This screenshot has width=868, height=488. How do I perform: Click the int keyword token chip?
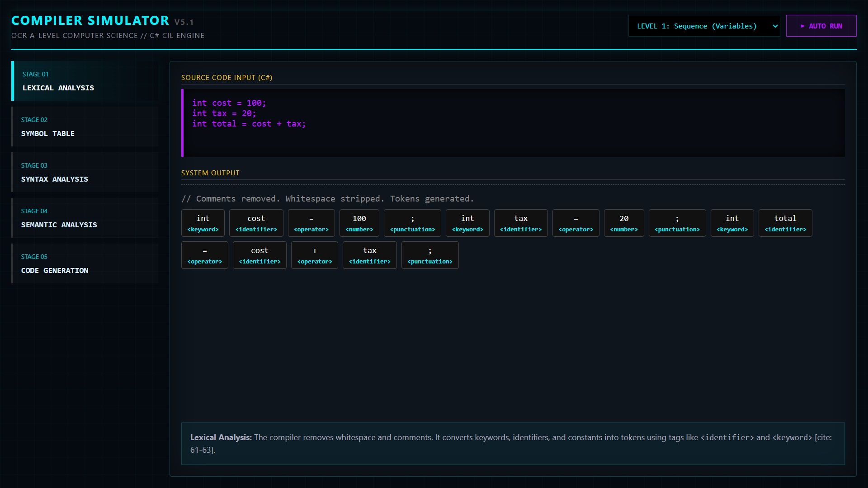point(203,223)
